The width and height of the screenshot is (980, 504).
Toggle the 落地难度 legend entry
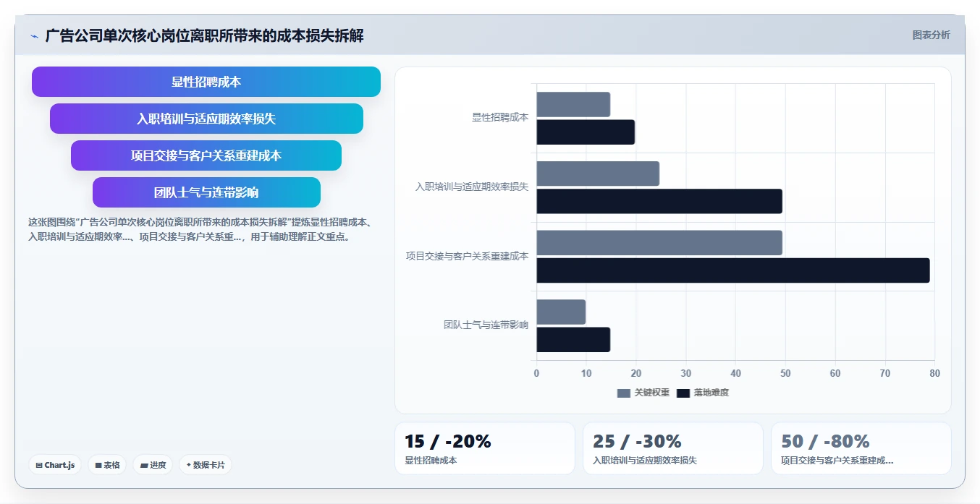702,393
